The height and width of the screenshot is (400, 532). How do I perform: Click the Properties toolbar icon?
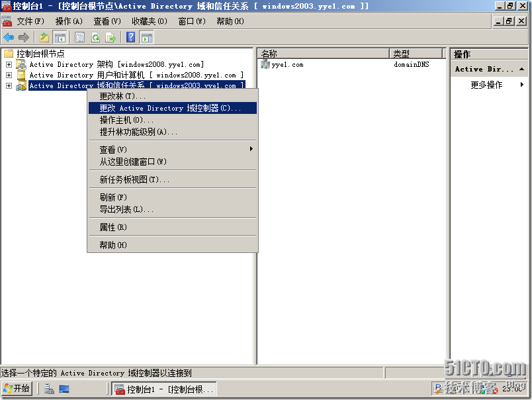point(79,37)
